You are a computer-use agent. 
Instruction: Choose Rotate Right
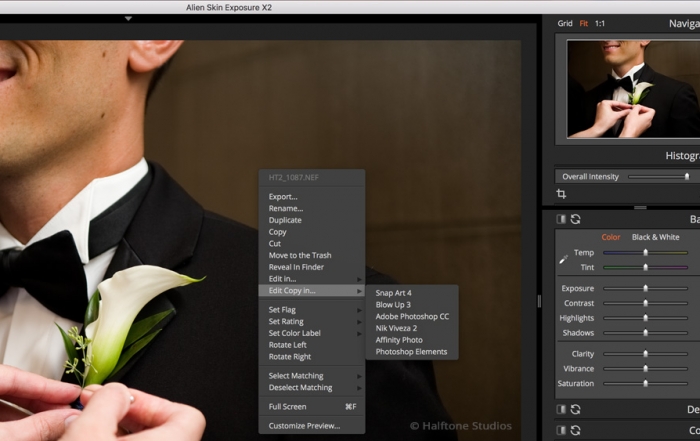click(x=312, y=357)
